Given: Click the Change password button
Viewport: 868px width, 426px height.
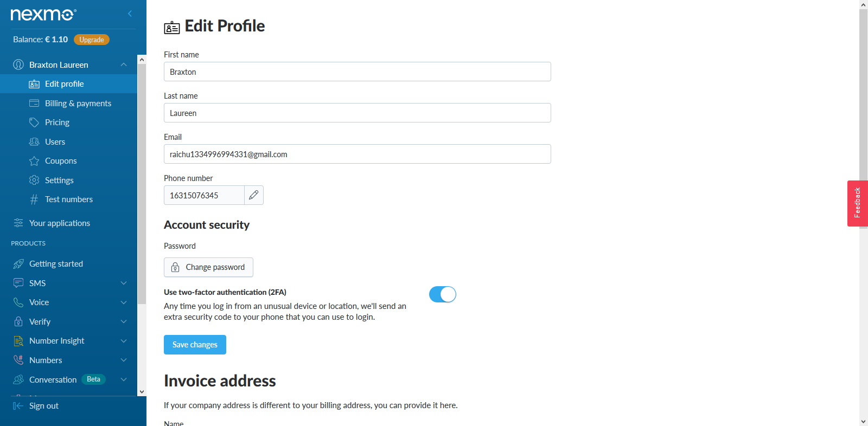Looking at the screenshot, I should [x=208, y=267].
